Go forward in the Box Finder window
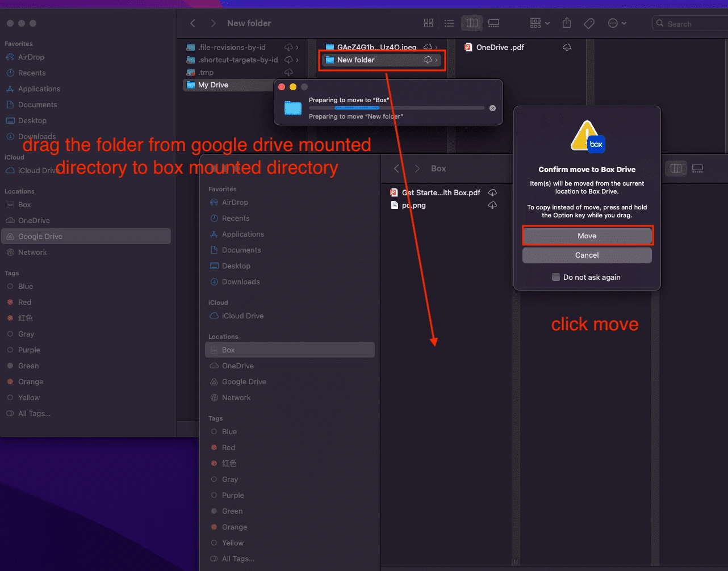 pyautogui.click(x=417, y=169)
